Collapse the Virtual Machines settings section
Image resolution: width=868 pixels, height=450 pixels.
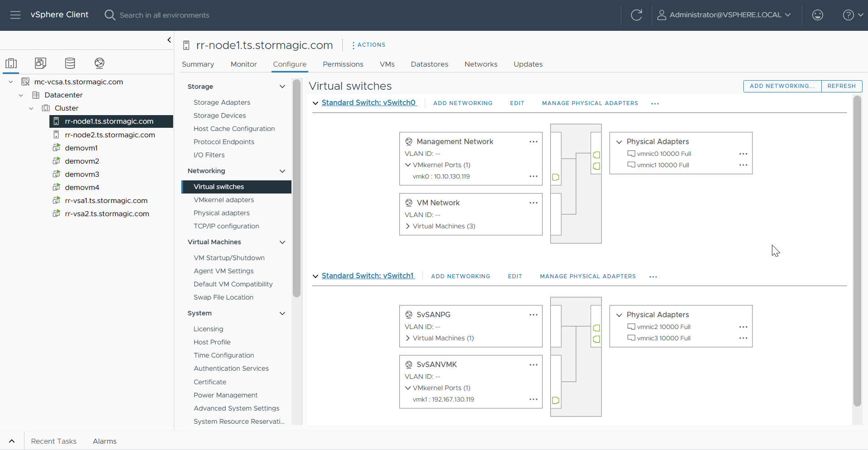pyautogui.click(x=282, y=242)
